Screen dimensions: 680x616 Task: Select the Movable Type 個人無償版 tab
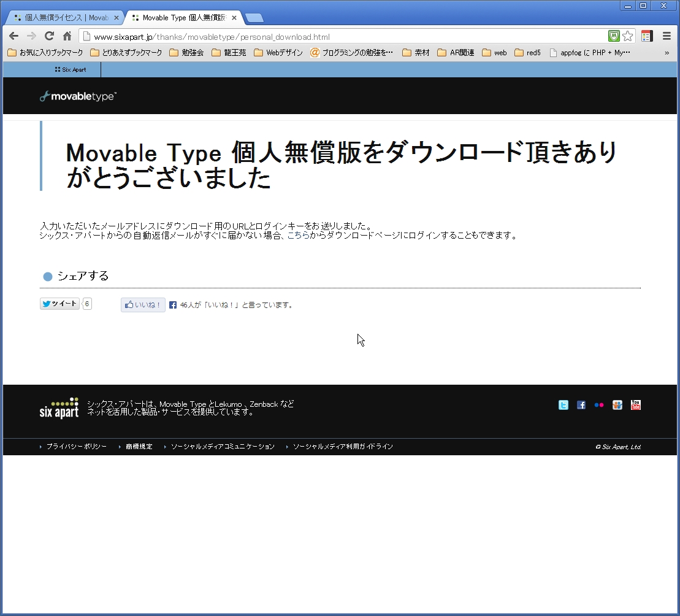coord(184,18)
